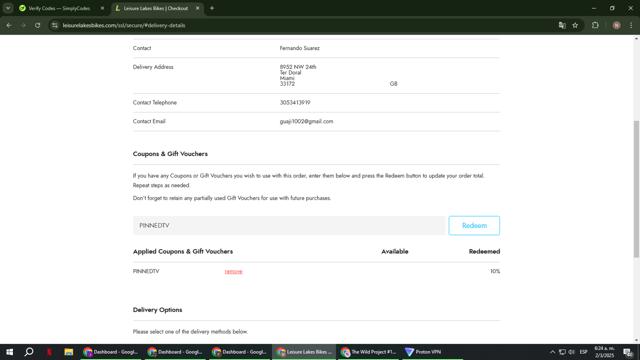640x360 pixels.
Task: Change the ESP input language
Action: point(584,352)
